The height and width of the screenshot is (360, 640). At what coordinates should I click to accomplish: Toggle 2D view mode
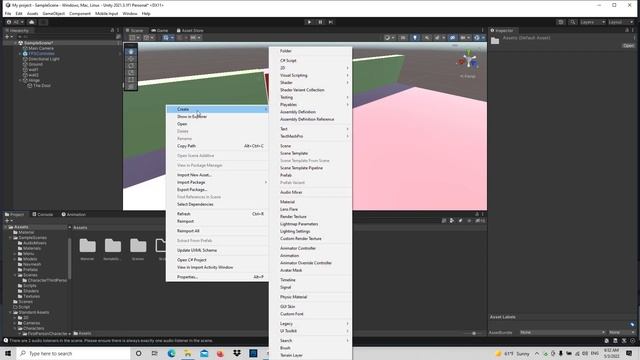[403, 38]
